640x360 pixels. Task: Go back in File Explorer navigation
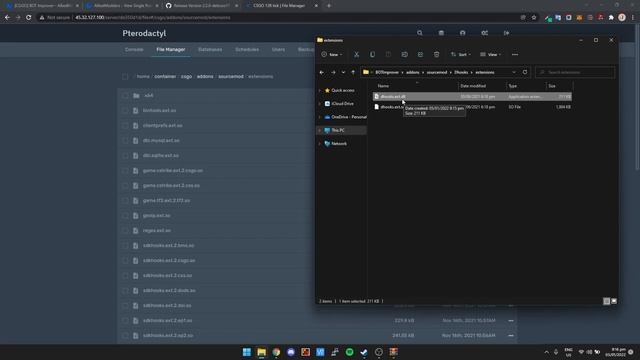(322, 72)
